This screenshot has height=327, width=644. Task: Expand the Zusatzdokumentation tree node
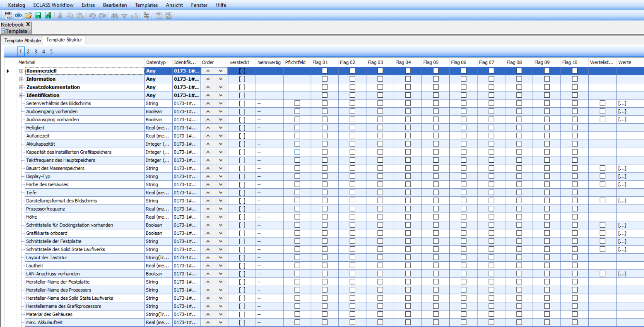click(21, 87)
